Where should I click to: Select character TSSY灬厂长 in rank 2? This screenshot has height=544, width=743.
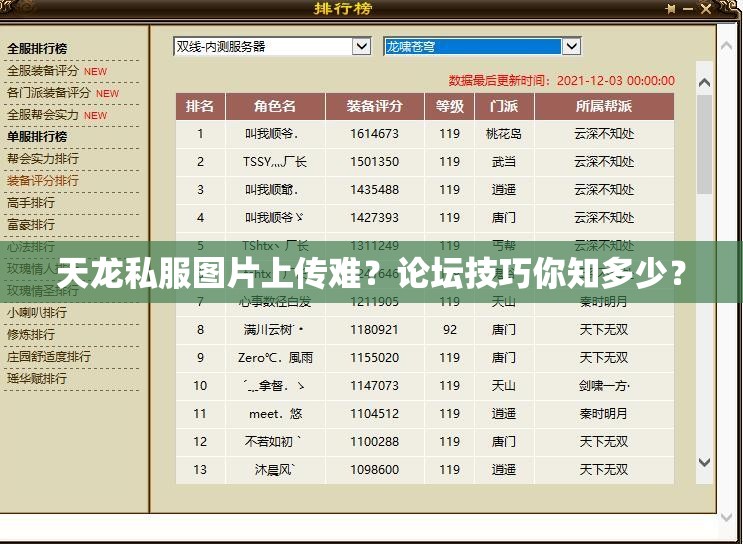tap(275, 162)
